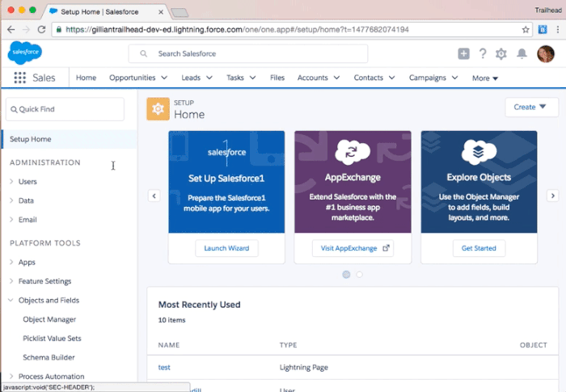The width and height of the screenshot is (566, 392).
Task: Click the Visit AppExchange button
Action: coord(353,248)
